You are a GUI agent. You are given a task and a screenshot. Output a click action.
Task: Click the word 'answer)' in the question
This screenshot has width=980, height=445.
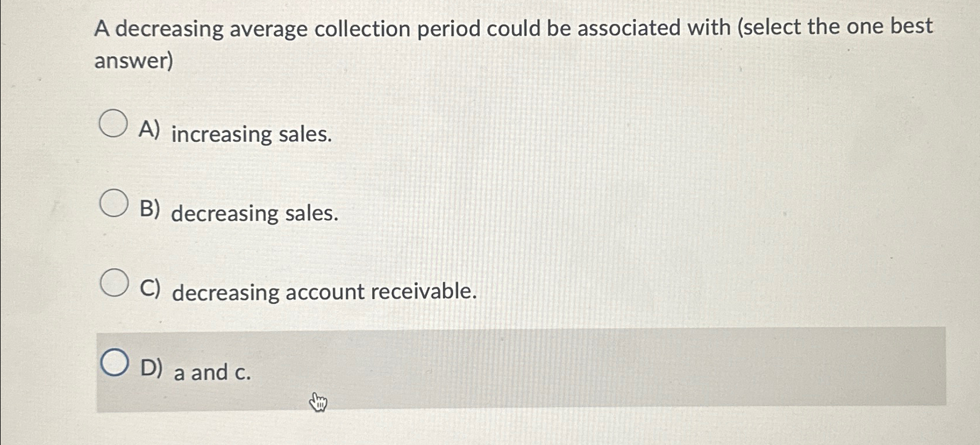[132, 60]
